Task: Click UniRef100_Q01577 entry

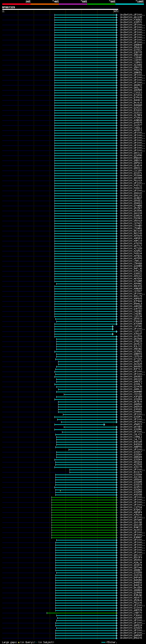Action: (131, 125)
